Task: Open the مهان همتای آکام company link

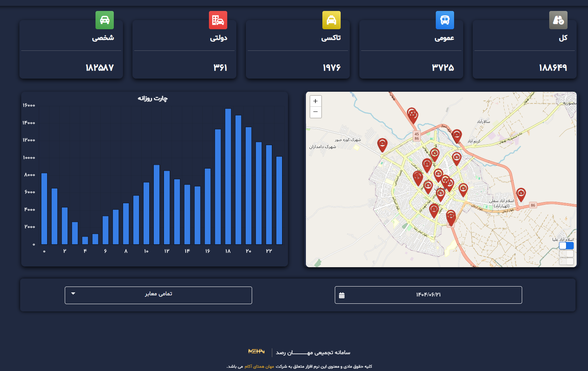Action: pyautogui.click(x=259, y=366)
